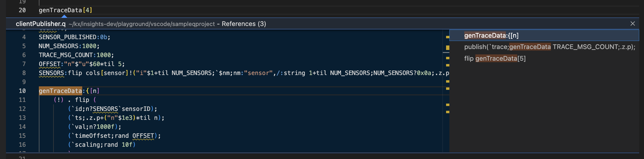This screenshot has height=159, width=644.
Task: Click the 'flip' keyword on line 11
Action: [x=82, y=100]
